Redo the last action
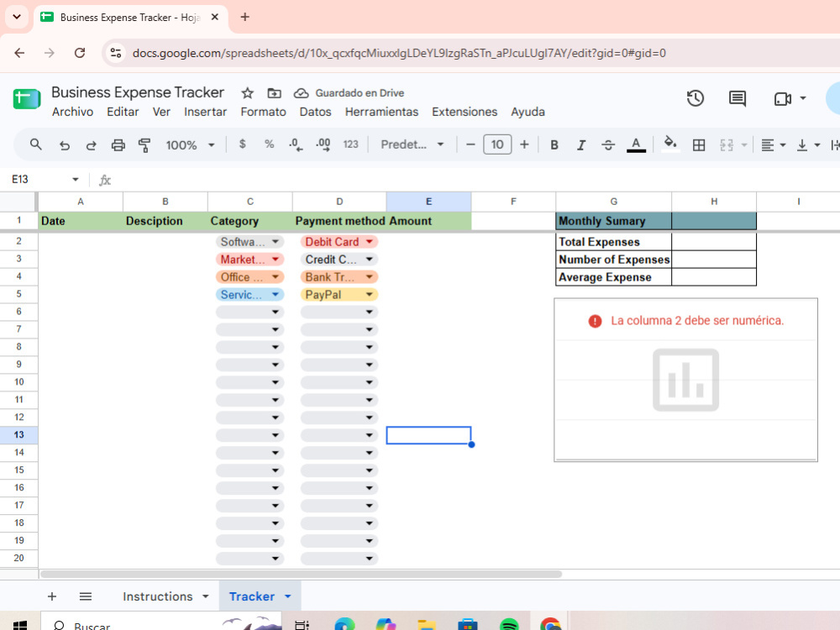 pyautogui.click(x=91, y=145)
